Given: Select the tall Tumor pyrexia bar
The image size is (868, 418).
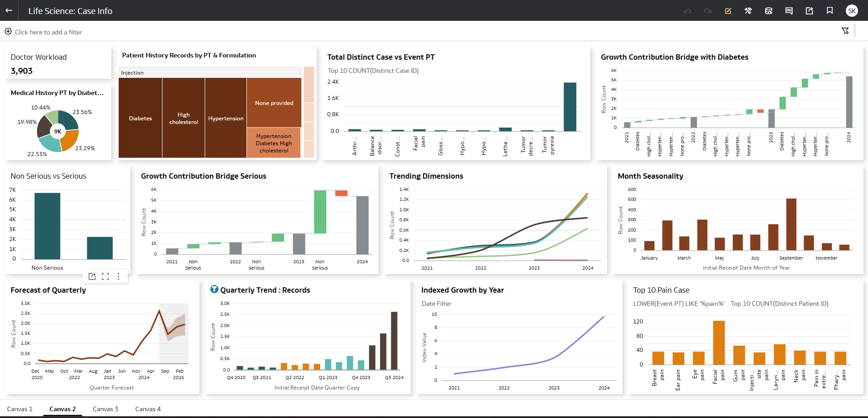Looking at the screenshot, I should (x=570, y=107).
